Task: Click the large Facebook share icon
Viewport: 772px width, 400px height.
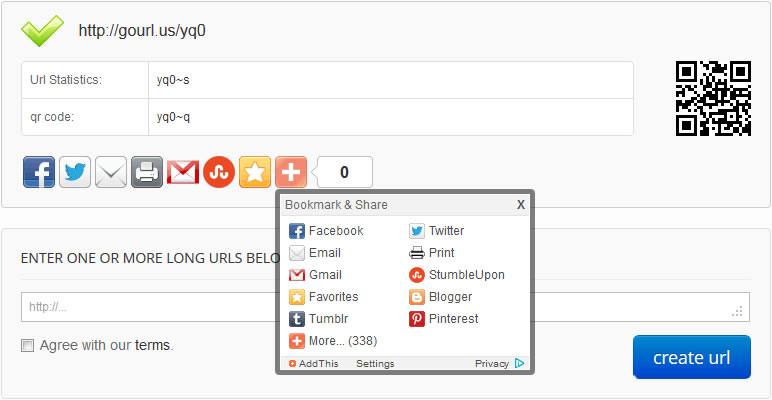Action: coord(39,172)
